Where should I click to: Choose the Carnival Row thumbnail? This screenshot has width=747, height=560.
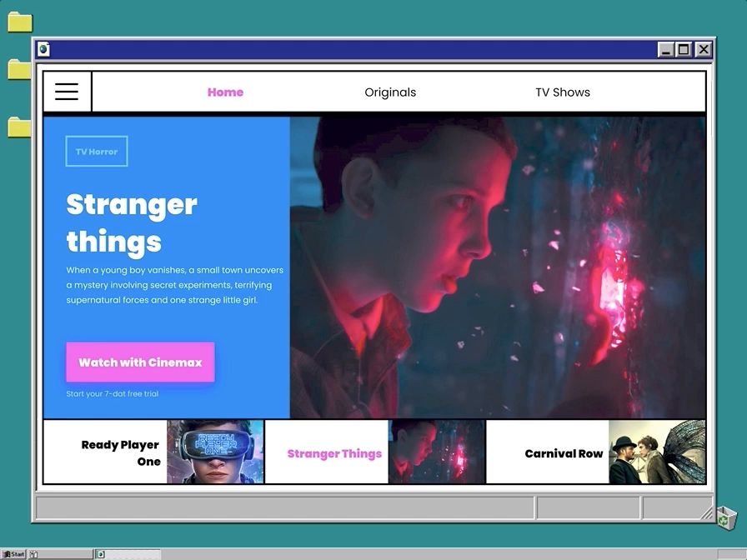656,452
